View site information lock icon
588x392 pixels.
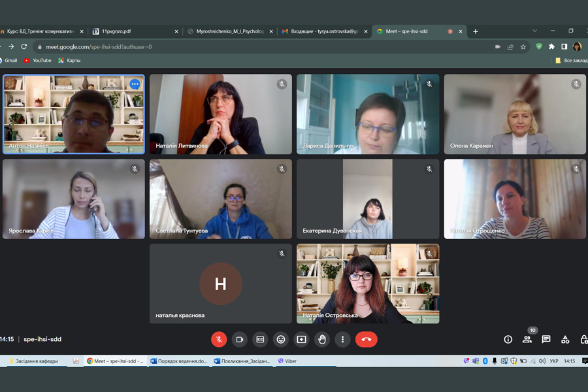coord(39,47)
